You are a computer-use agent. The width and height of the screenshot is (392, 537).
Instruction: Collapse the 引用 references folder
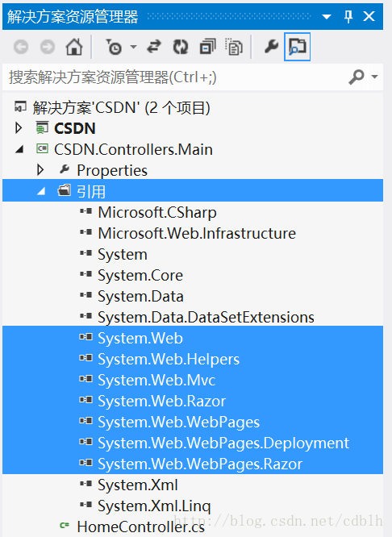41,191
